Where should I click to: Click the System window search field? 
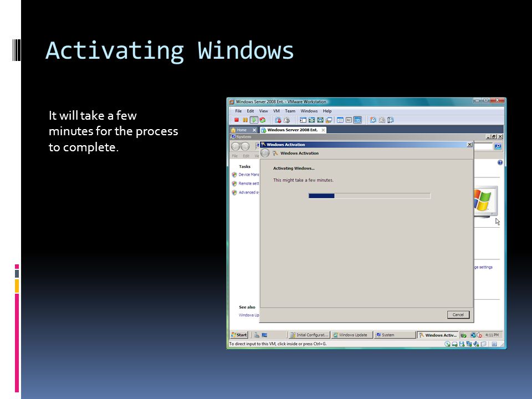coord(483,146)
